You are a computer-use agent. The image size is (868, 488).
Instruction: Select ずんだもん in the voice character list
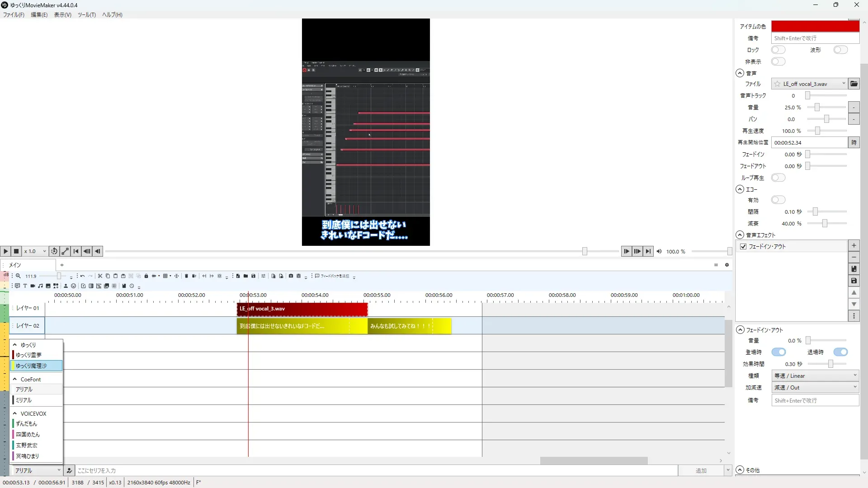click(26, 424)
